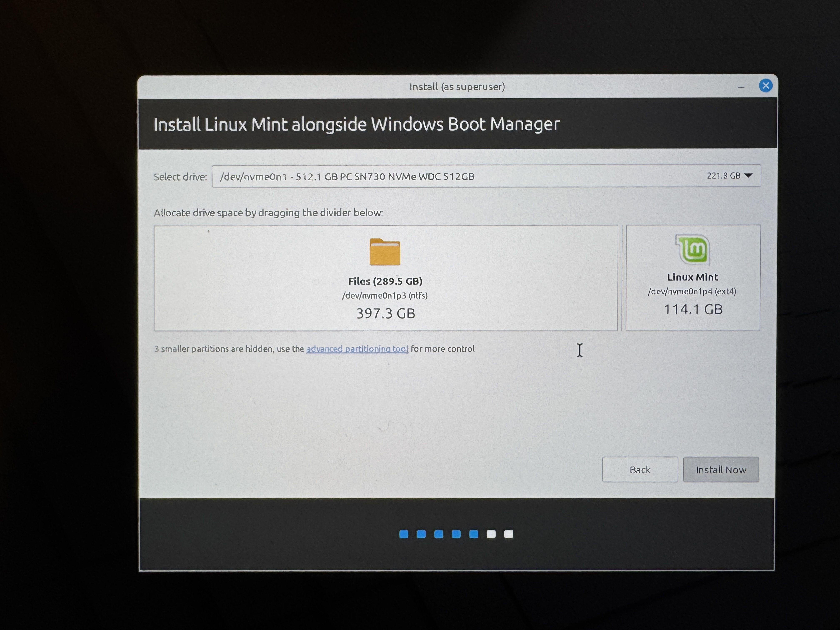This screenshot has width=840, height=630.
Task: Click the 114.1 GB size label
Action: click(x=693, y=310)
